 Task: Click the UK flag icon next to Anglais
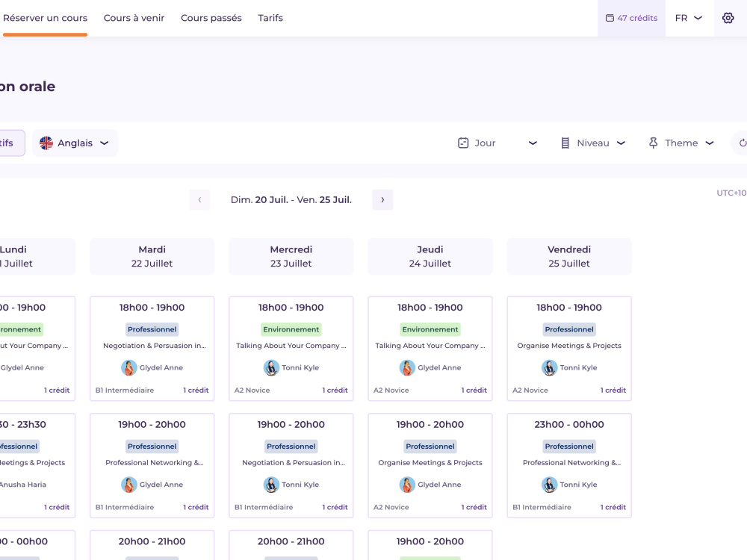tap(46, 143)
